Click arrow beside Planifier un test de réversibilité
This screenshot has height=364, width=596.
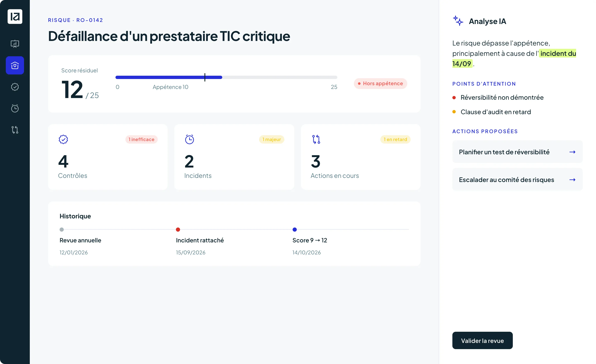coord(572,152)
